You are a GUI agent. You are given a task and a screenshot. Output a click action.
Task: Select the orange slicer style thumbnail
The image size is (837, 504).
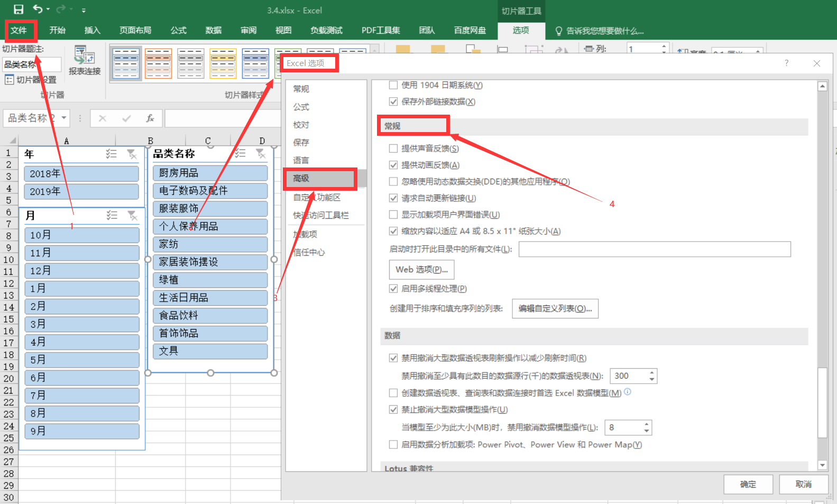tap(158, 63)
